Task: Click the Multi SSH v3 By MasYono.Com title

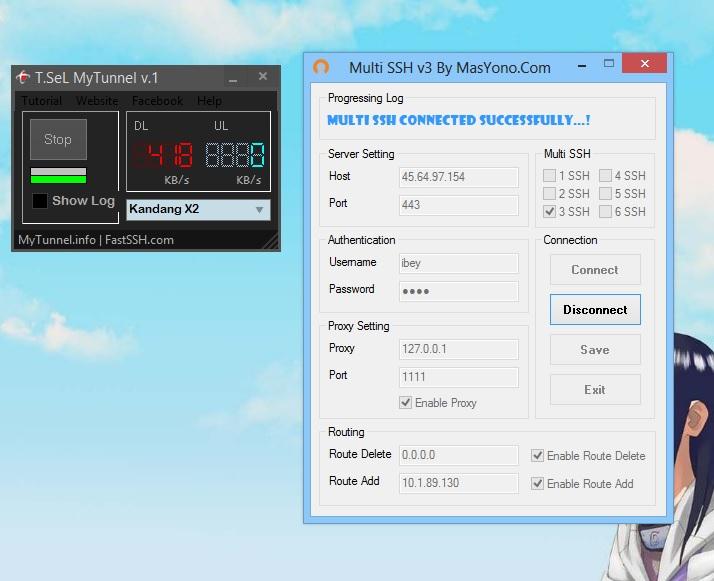Action: click(450, 68)
